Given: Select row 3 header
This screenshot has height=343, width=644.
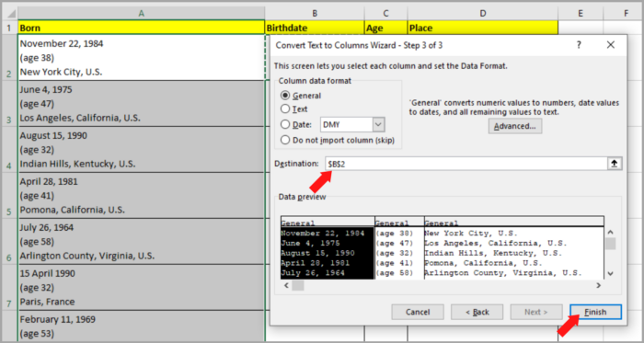Looking at the screenshot, I should coord(9,103).
